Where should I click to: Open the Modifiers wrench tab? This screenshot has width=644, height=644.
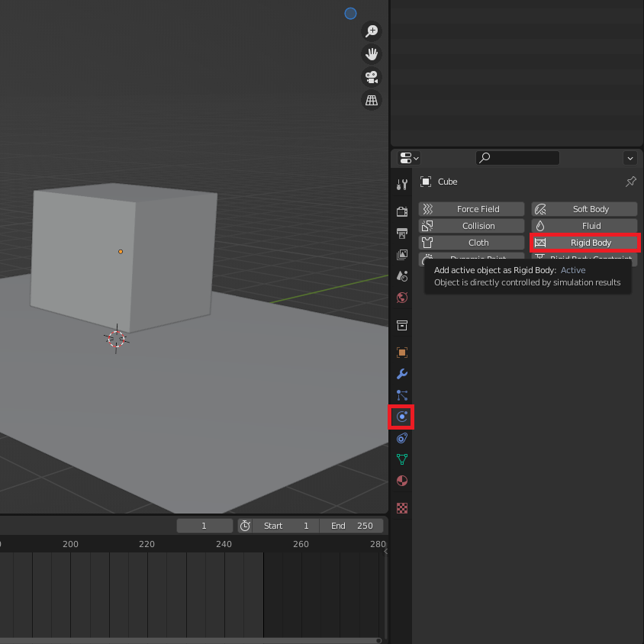(401, 374)
